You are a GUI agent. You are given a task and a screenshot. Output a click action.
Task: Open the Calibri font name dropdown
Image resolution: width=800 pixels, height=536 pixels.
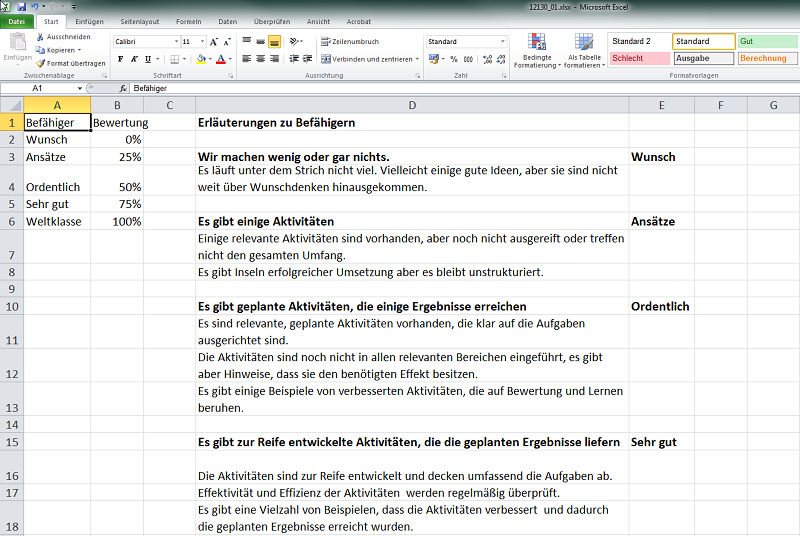click(175, 42)
